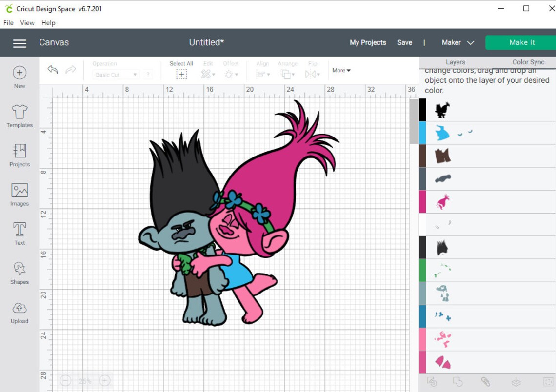Select the light blue color swatch

point(423,133)
